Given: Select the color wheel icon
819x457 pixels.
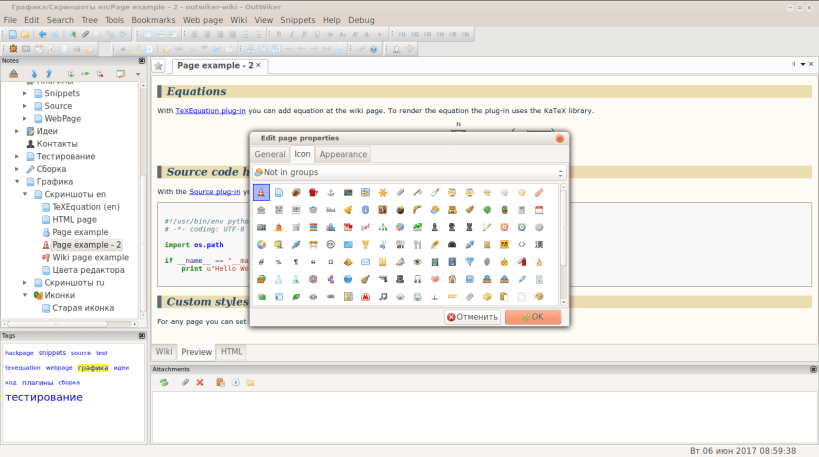Looking at the screenshot, I should click(x=261, y=244).
